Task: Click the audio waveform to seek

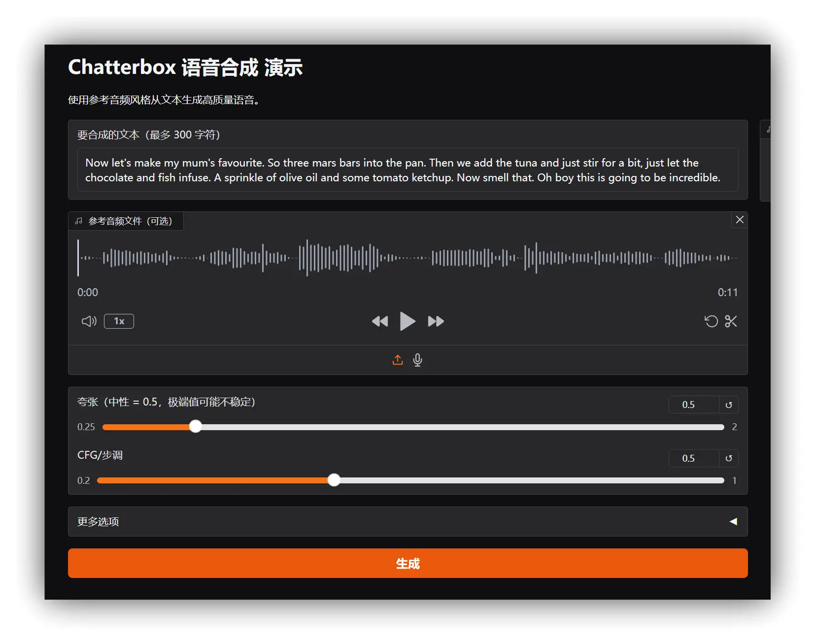Action: [x=407, y=258]
